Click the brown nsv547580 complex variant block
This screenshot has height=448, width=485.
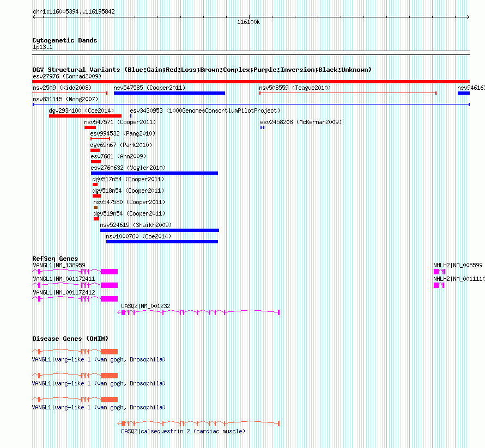tap(95, 207)
